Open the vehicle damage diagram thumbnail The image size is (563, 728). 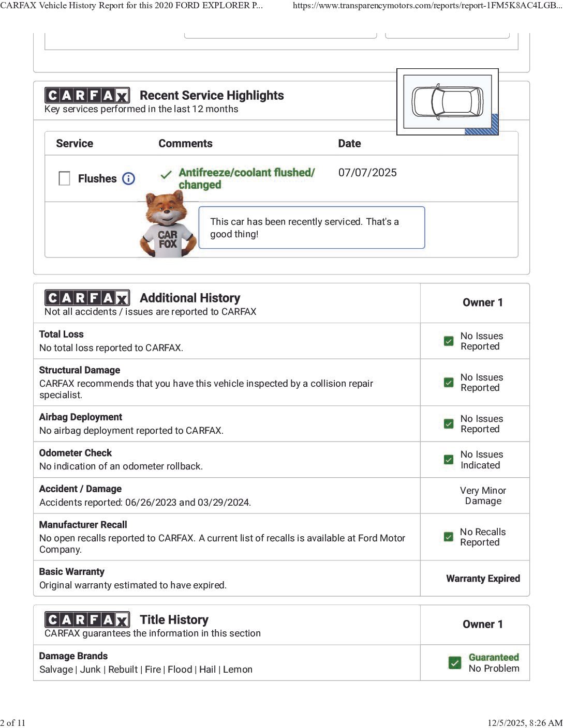[x=448, y=102]
